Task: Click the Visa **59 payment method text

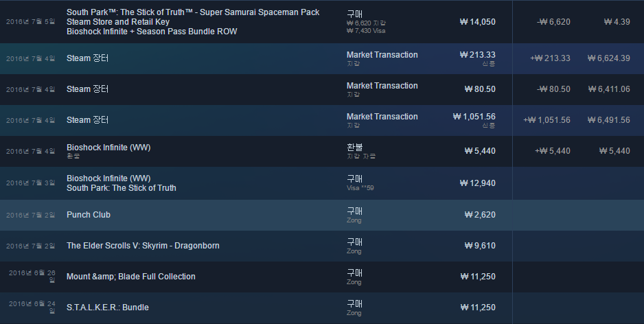Action: point(360,187)
